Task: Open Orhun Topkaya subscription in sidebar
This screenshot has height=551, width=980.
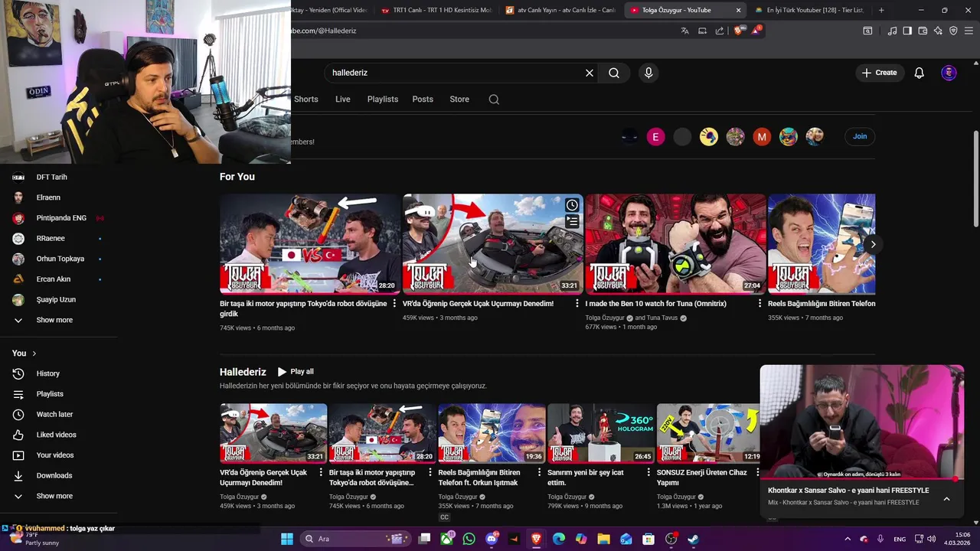Action: coord(60,259)
